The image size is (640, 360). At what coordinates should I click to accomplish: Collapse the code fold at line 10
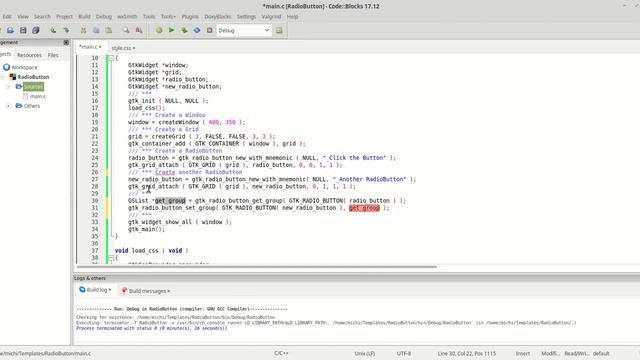(111, 58)
